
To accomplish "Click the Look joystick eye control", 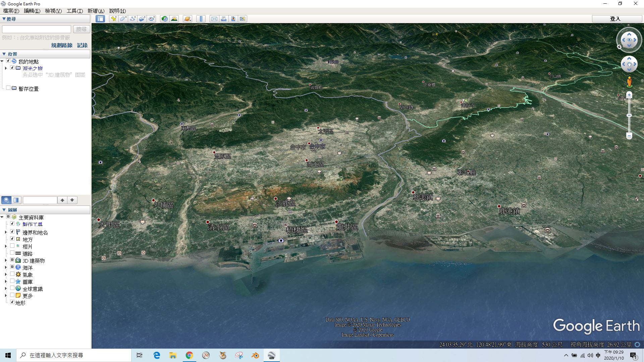I will point(629,40).
